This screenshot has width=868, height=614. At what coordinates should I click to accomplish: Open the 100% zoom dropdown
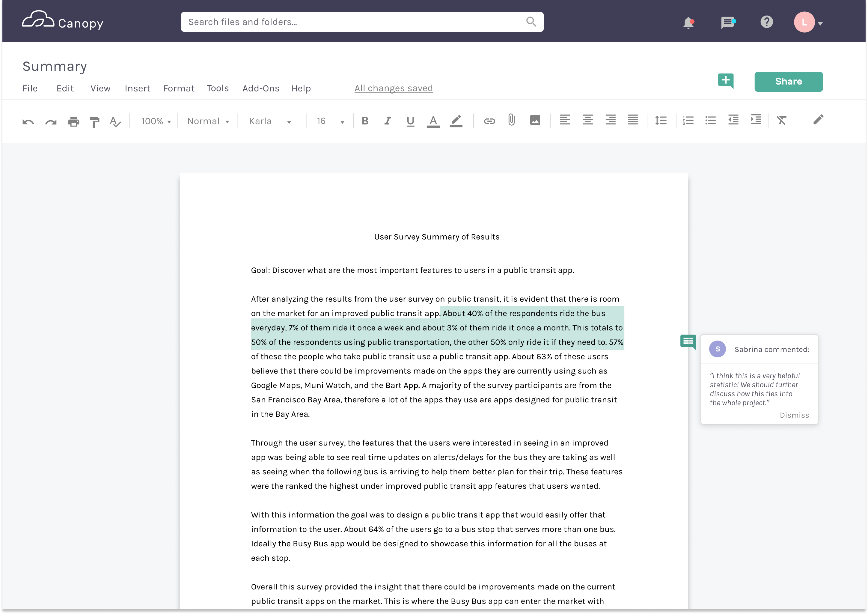coord(156,121)
